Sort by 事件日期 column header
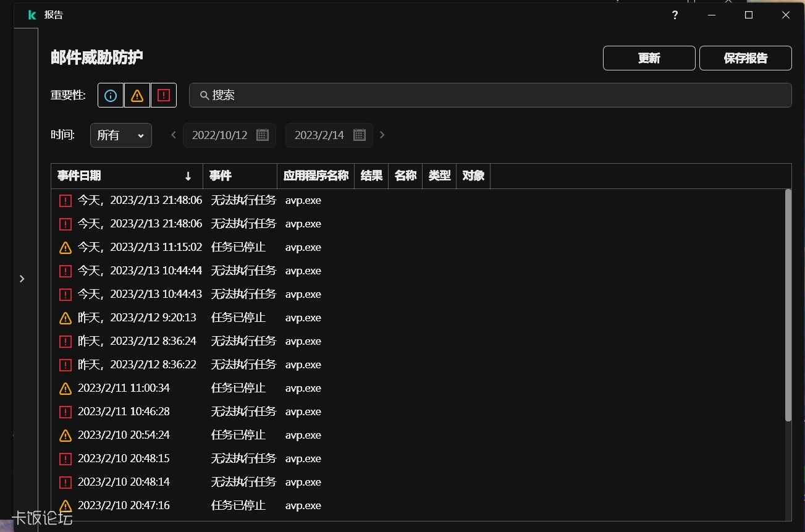The width and height of the screenshot is (805, 532). (x=127, y=176)
